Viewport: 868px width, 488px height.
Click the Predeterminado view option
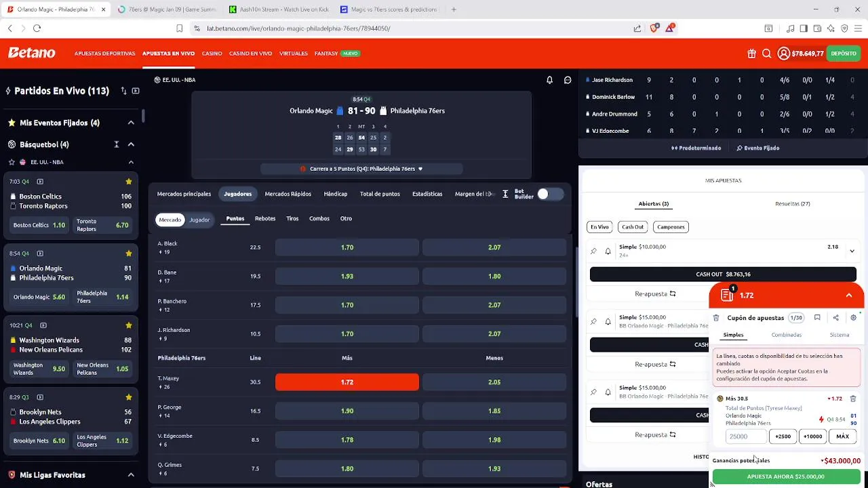pos(696,148)
